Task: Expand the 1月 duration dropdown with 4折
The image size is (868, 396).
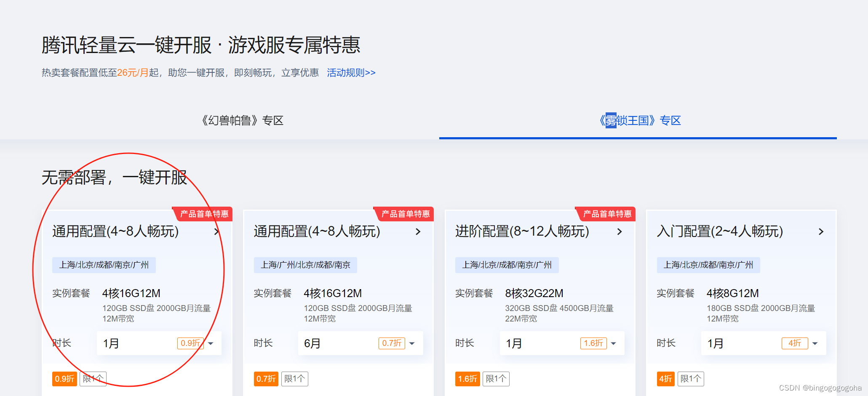Action: click(x=764, y=343)
